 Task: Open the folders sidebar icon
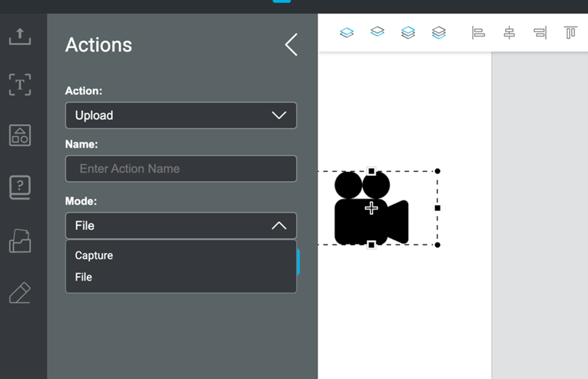pyautogui.click(x=20, y=240)
